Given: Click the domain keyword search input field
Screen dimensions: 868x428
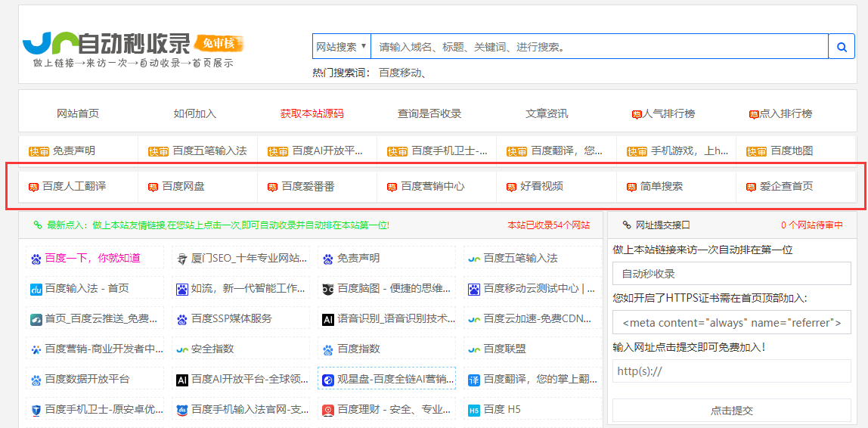Looking at the screenshot, I should (x=599, y=47).
